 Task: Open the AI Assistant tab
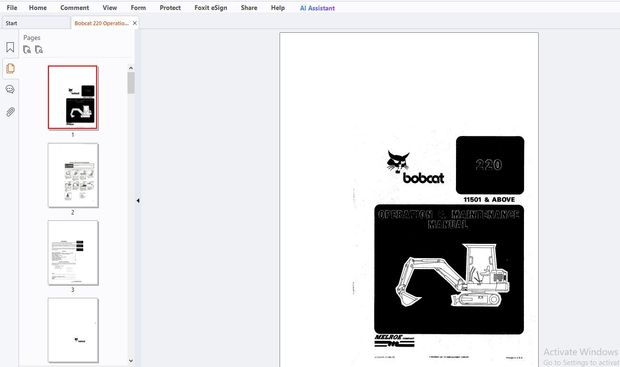[317, 8]
